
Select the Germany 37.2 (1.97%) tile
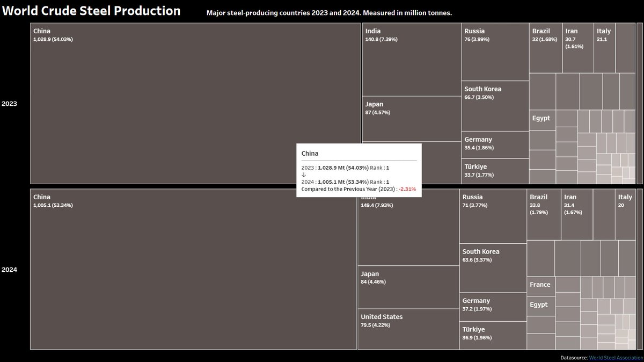(493, 307)
